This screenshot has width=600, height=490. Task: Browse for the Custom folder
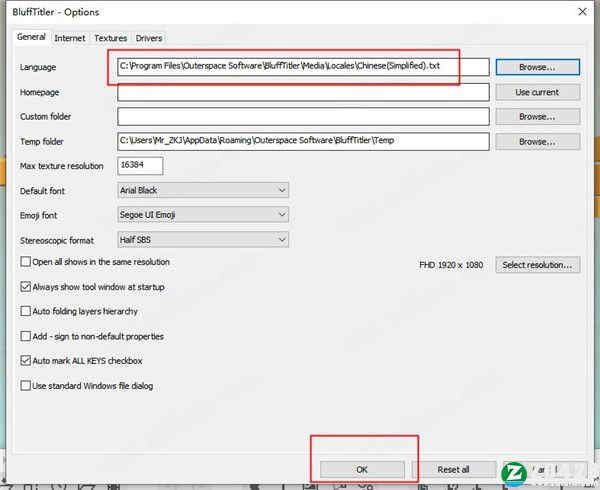click(x=538, y=117)
